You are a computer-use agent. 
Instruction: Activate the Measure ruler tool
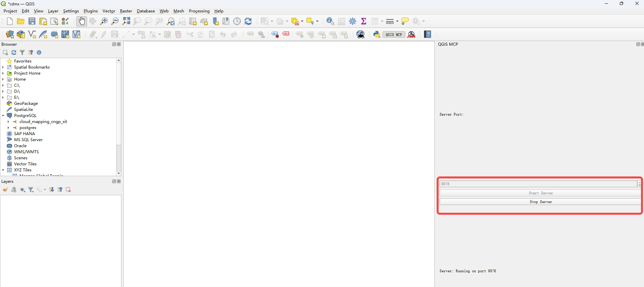pyautogui.click(x=390, y=21)
